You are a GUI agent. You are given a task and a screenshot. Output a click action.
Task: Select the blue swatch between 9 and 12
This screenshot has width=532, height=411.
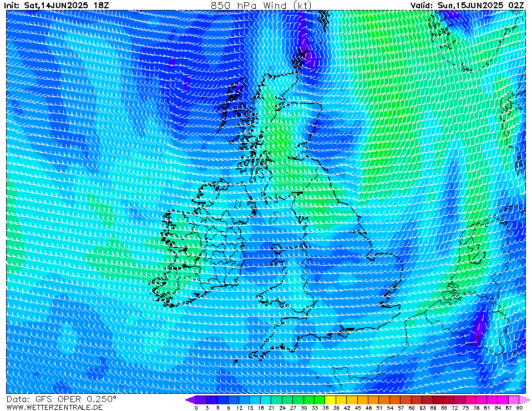pos(234,400)
